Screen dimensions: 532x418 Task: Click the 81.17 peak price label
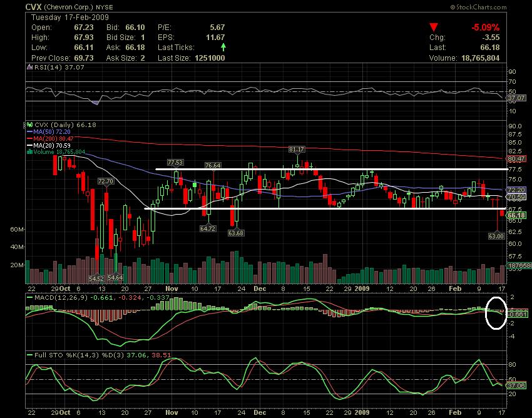click(297, 150)
